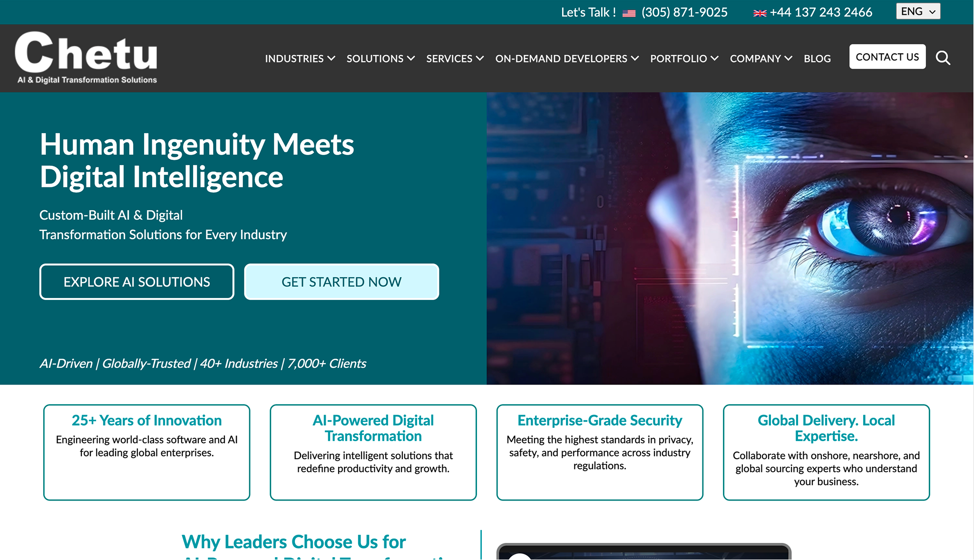
Task: Expand the Industries menu
Action: tap(300, 58)
